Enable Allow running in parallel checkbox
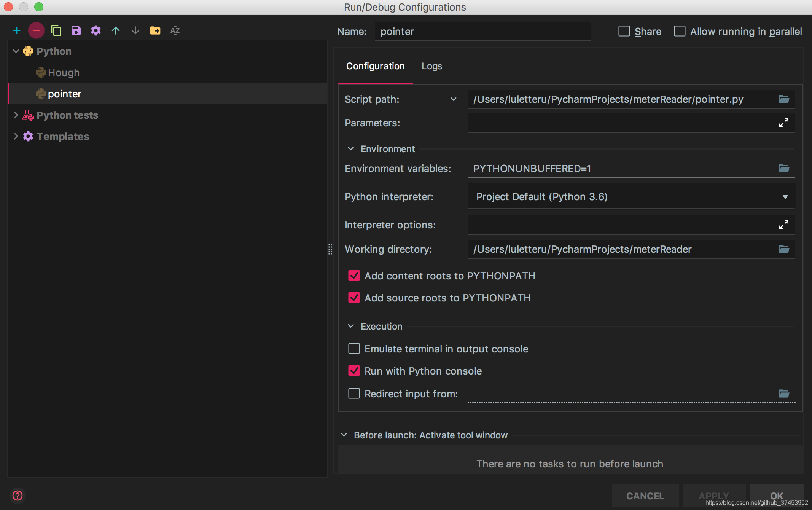This screenshot has height=510, width=812. click(680, 31)
